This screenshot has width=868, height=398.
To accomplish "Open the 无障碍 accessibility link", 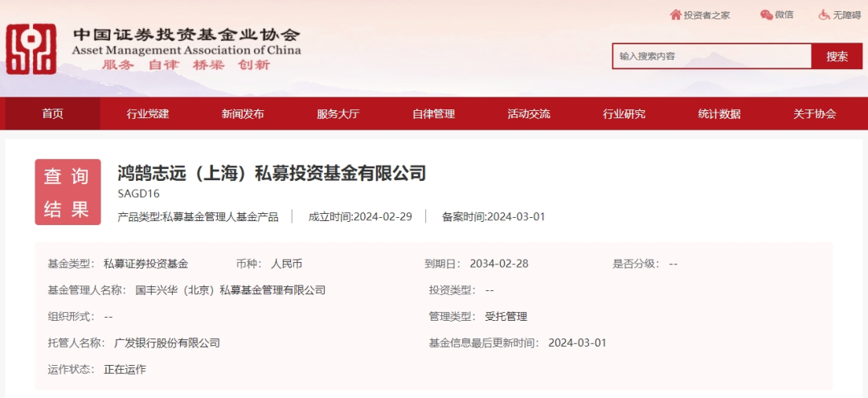I will tap(848, 15).
